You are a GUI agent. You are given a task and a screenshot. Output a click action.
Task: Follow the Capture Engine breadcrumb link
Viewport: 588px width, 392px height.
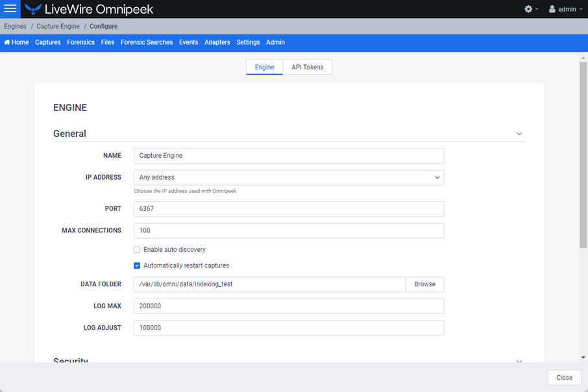click(x=58, y=26)
